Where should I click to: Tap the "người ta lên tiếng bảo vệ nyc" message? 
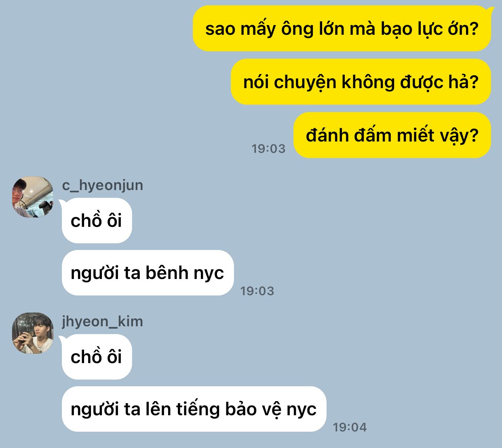point(194,409)
